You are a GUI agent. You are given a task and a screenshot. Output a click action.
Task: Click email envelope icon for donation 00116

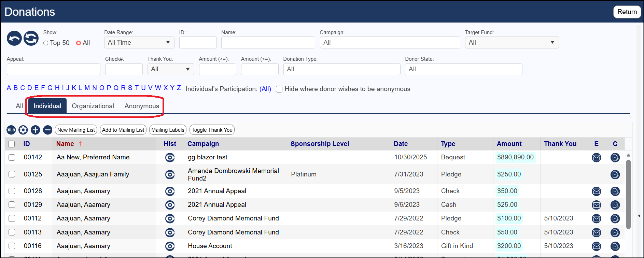tap(597, 246)
